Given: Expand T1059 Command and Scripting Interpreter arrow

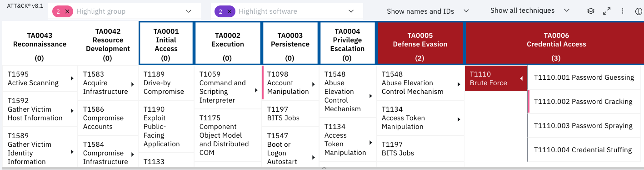Looking at the screenshot, I should pyautogui.click(x=256, y=91).
